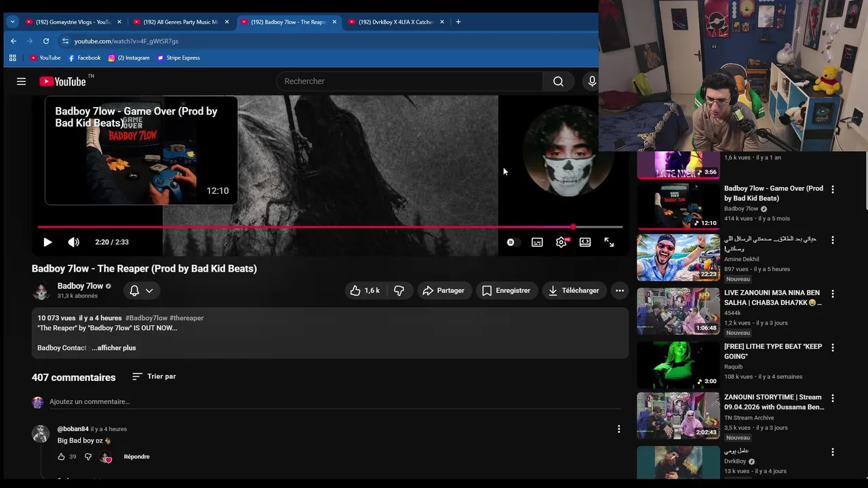Open the Stripe Express bookmark
The image size is (868, 488).
pos(178,58)
